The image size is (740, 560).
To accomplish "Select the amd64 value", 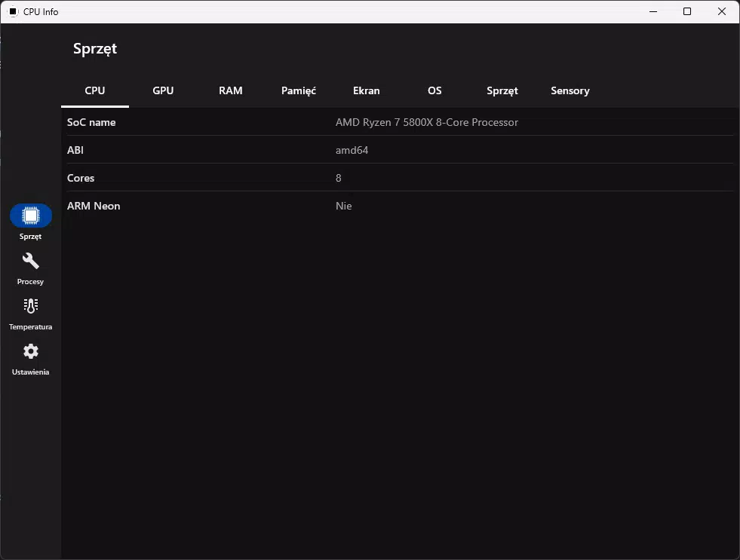I will (352, 150).
